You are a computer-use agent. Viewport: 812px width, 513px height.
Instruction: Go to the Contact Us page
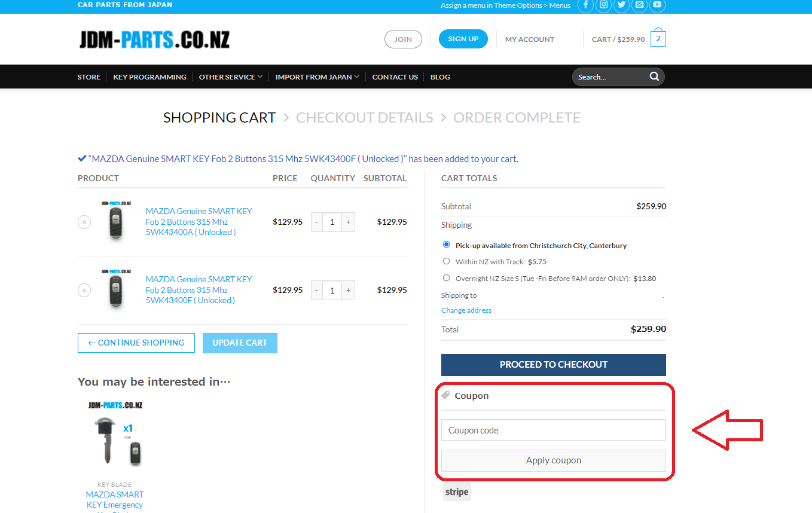pos(395,77)
